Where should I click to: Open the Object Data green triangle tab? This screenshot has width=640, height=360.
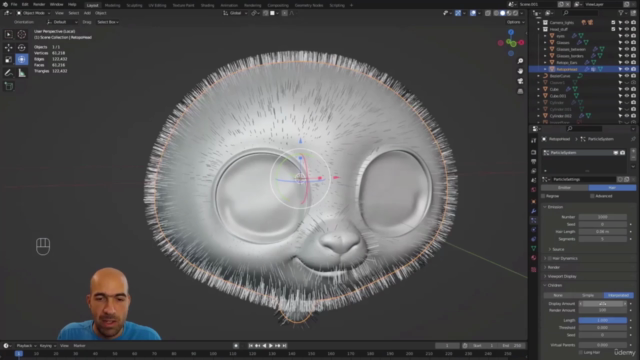pyautogui.click(x=533, y=249)
